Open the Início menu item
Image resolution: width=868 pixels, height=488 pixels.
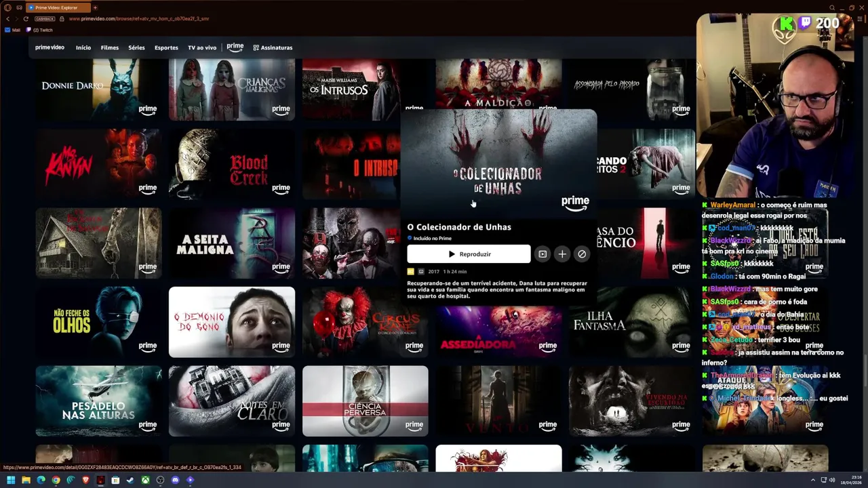[x=83, y=47]
